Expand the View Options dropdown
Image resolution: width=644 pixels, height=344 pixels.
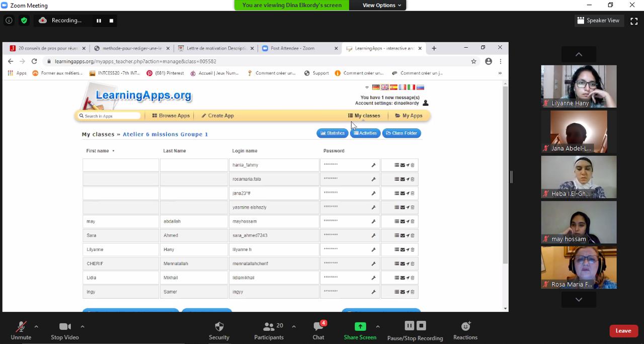tap(382, 5)
